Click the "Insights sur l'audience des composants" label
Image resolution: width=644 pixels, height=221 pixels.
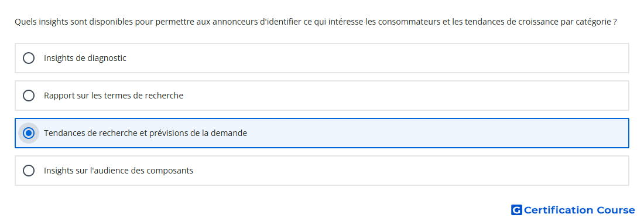pyautogui.click(x=118, y=171)
